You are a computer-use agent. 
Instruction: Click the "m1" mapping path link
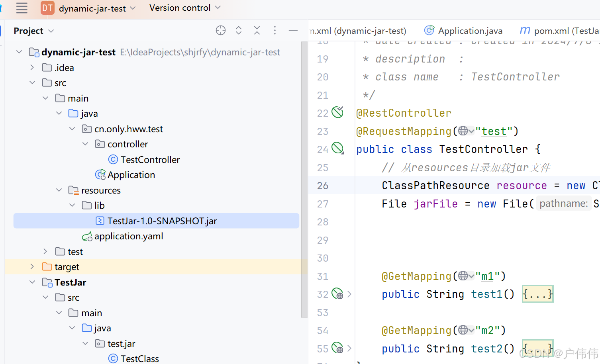click(487, 276)
